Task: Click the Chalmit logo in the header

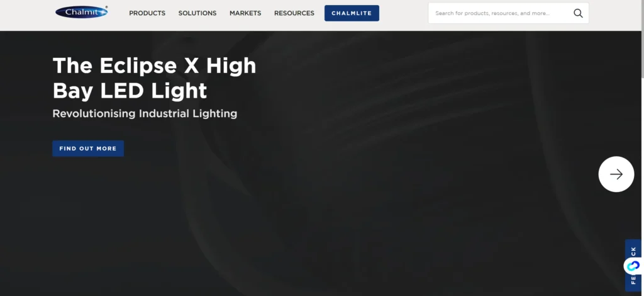Action: 81,13
